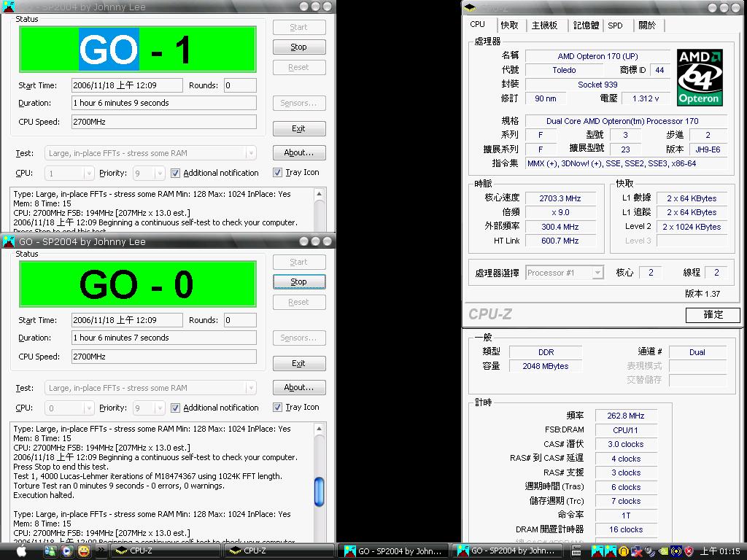Viewport: 747px width, 560px height.
Task: Launch MSN Messenger from quick launch
Action: (50, 551)
